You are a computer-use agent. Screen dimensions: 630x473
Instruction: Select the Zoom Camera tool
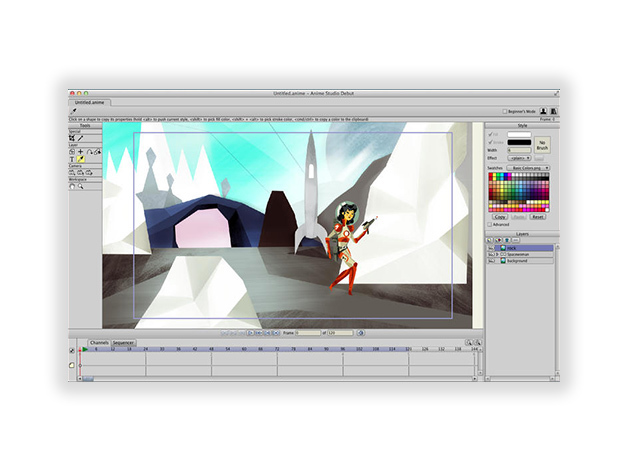click(x=80, y=172)
